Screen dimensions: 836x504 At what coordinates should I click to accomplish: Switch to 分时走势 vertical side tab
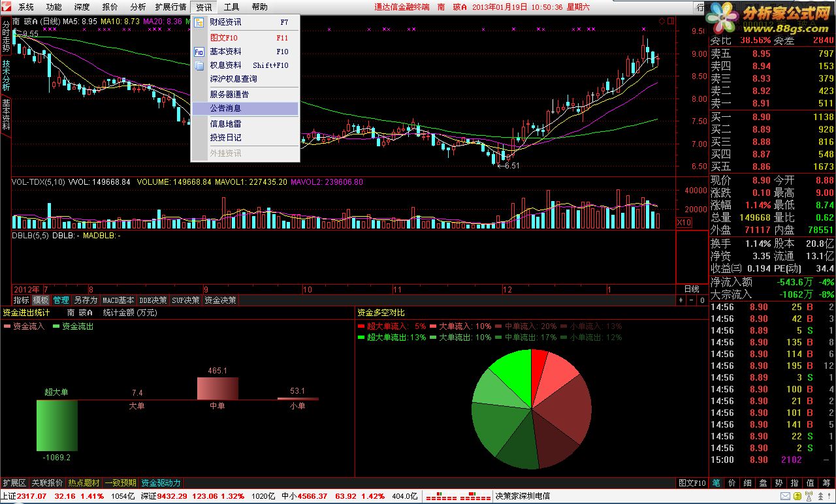[x=6, y=37]
